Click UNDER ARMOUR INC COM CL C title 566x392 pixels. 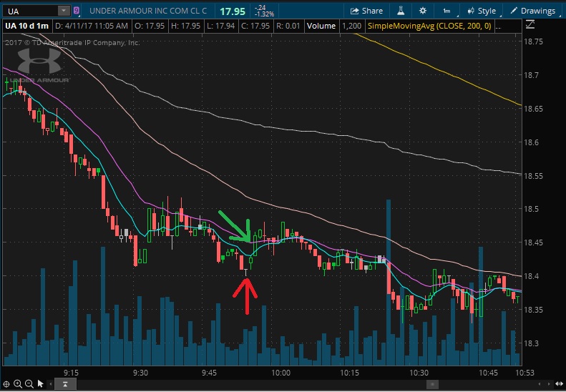tap(148, 11)
